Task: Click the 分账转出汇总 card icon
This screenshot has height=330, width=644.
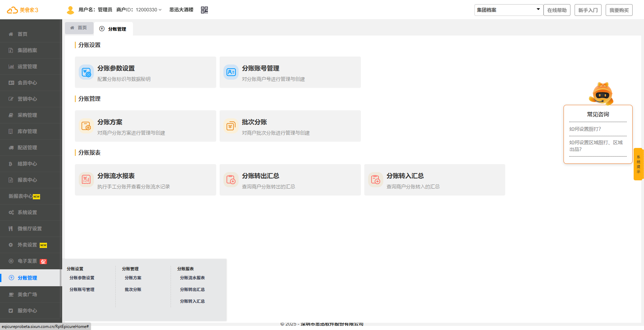Action: (231, 180)
